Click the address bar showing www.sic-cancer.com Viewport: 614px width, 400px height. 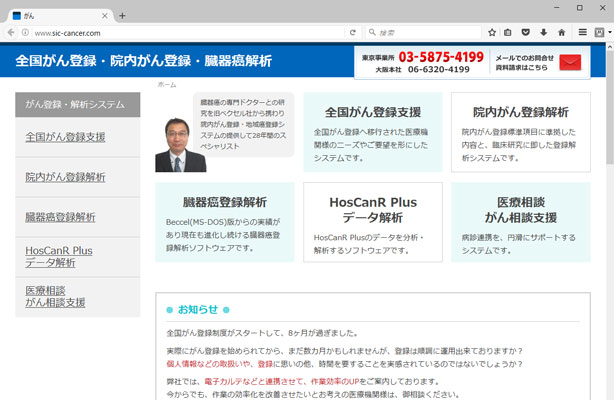pyautogui.click(x=188, y=33)
